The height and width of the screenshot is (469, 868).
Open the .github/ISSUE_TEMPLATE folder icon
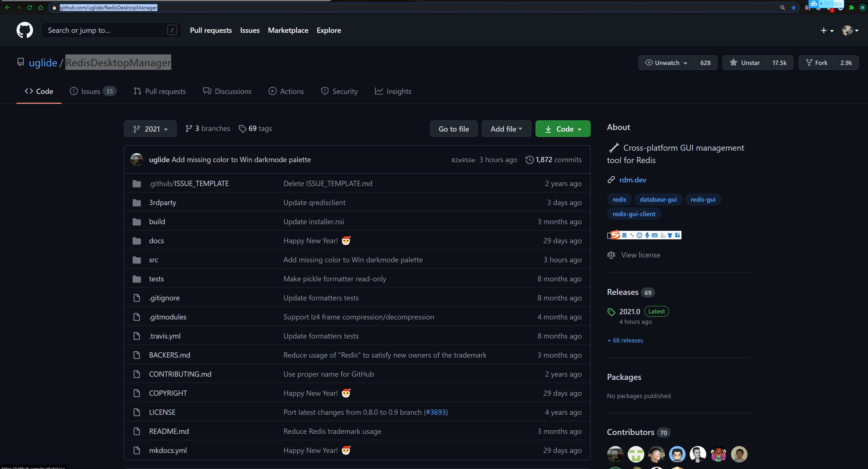click(137, 184)
